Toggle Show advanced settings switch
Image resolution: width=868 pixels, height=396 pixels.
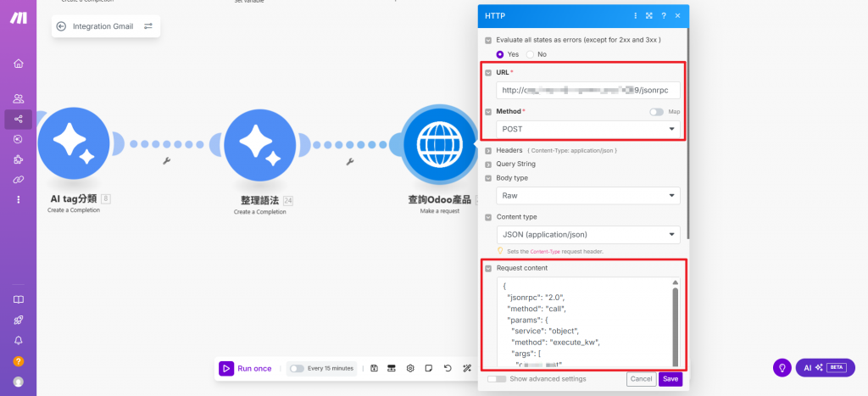(497, 379)
